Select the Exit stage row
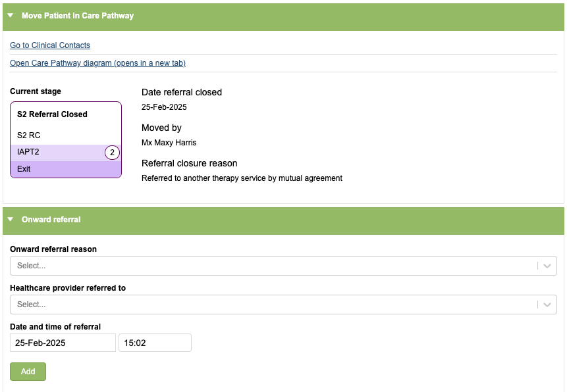This screenshot has width=567, height=392. pyautogui.click(x=65, y=169)
